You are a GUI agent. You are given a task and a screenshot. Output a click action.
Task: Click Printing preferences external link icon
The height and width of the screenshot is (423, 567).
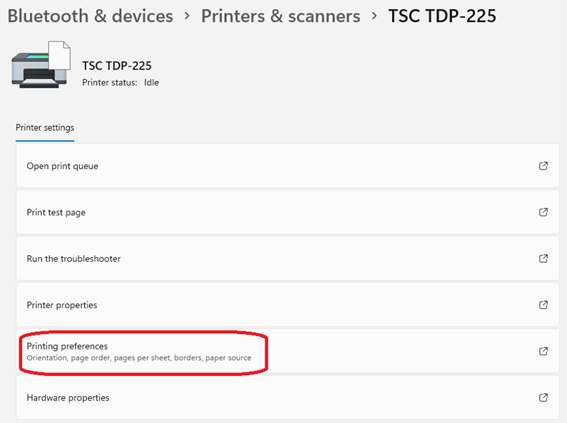(543, 351)
